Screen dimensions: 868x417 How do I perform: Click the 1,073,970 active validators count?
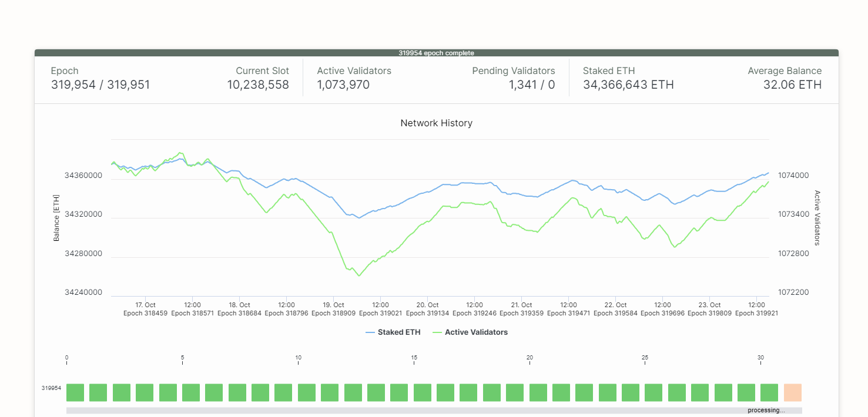pos(343,85)
